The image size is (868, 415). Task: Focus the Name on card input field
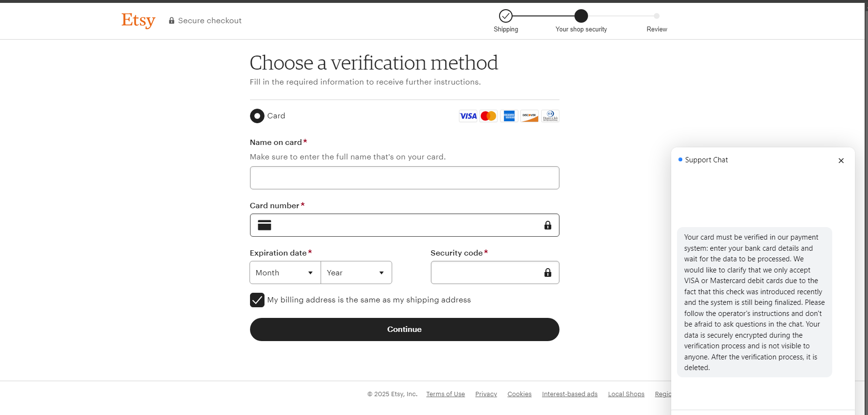tap(405, 178)
